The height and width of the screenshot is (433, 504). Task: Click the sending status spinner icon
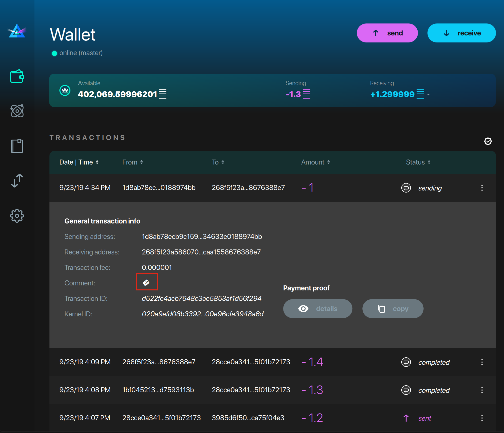coord(406,188)
